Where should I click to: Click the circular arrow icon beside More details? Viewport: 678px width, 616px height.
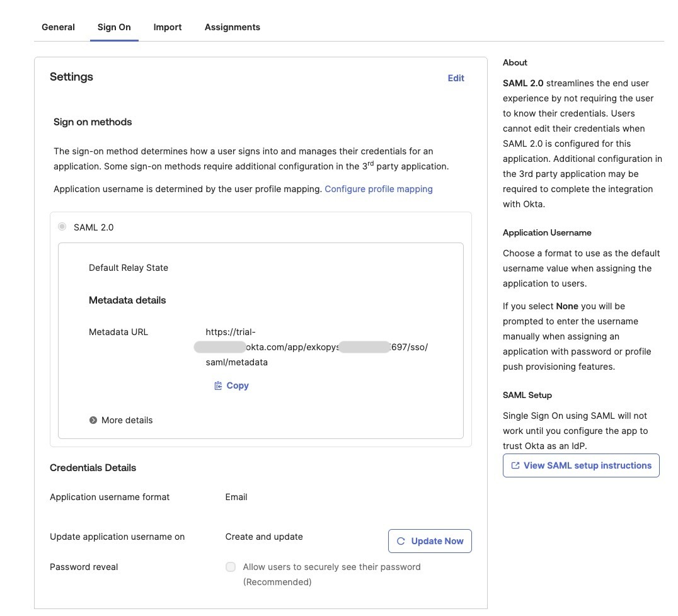coord(93,420)
